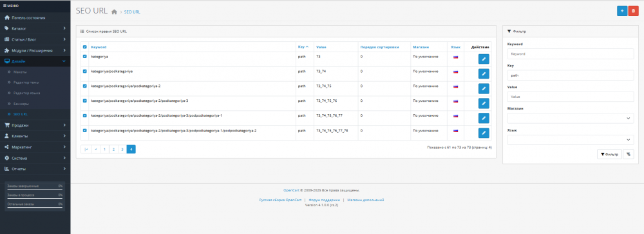The image size is (644, 234).
Task: Edit the kategoriya SEO URL row
Action: click(x=484, y=59)
